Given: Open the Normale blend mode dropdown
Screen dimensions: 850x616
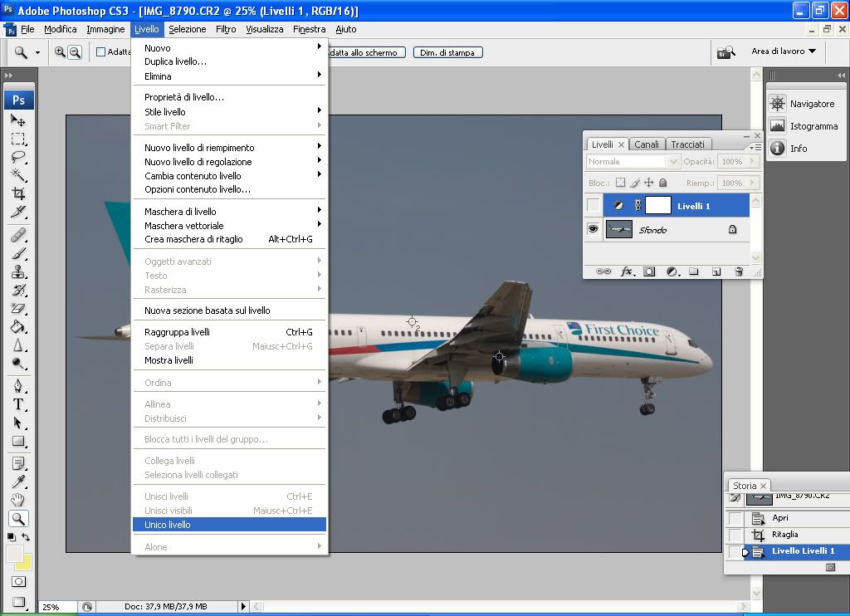Looking at the screenshot, I should [x=633, y=162].
